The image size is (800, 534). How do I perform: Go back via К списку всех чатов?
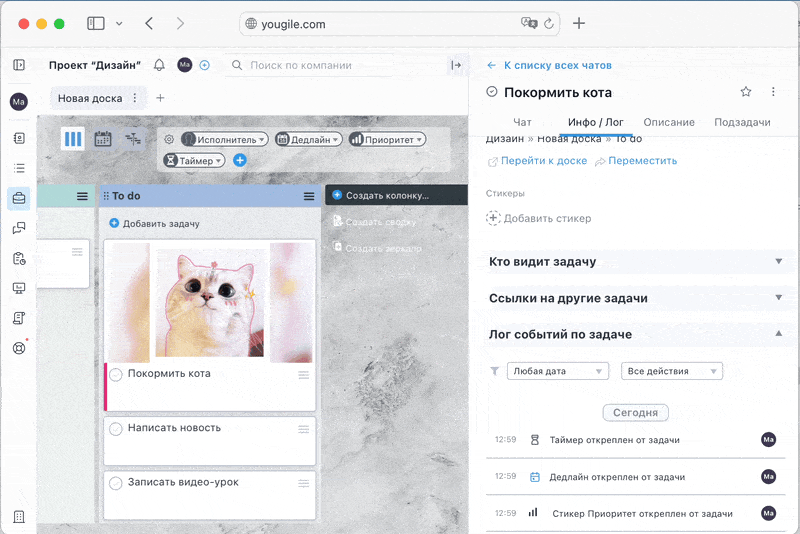pyautogui.click(x=549, y=65)
